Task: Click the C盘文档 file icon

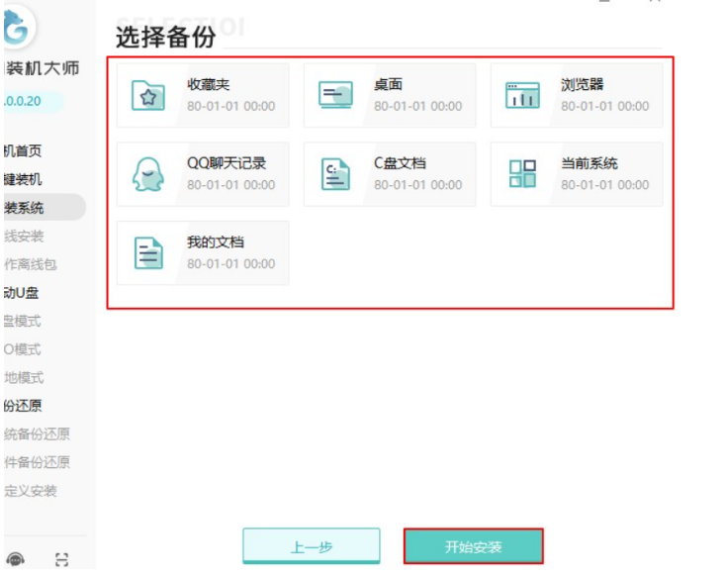Action: [335, 174]
